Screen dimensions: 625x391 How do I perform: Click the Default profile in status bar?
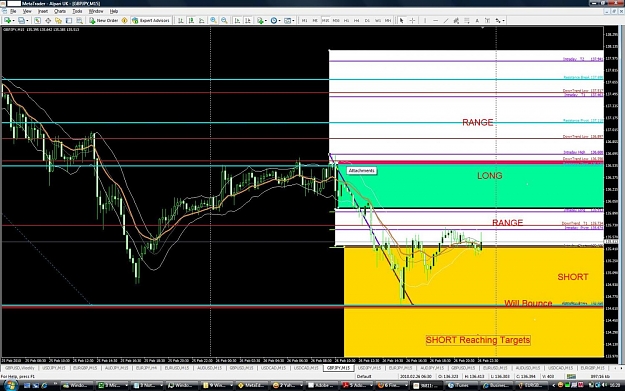pyautogui.click(x=364, y=376)
